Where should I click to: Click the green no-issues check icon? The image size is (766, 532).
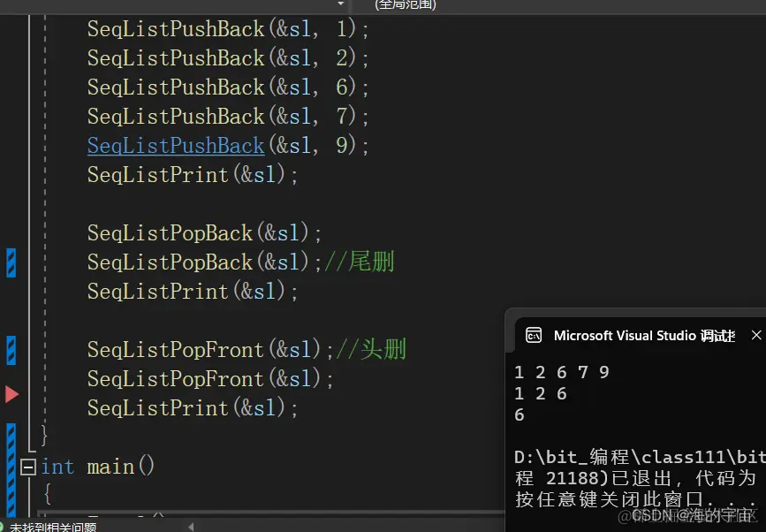click(2, 527)
